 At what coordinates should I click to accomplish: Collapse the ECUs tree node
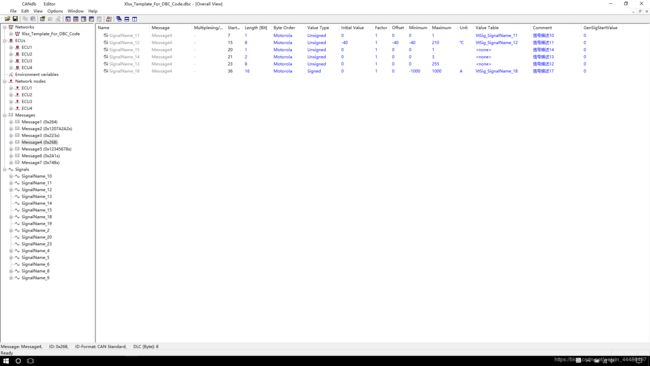[x=5, y=41]
